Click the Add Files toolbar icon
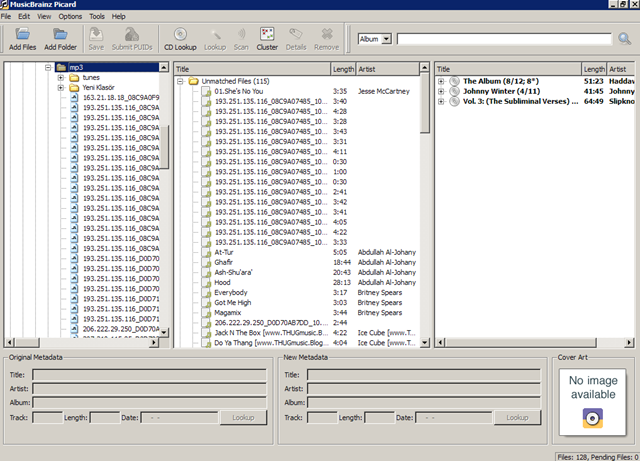 pos(23,34)
